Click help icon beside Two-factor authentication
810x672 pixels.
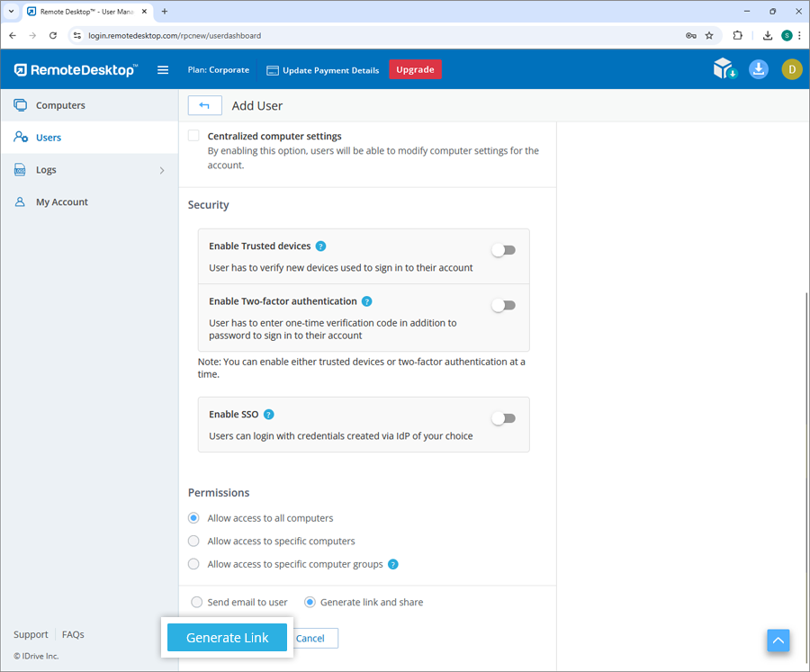(x=367, y=302)
